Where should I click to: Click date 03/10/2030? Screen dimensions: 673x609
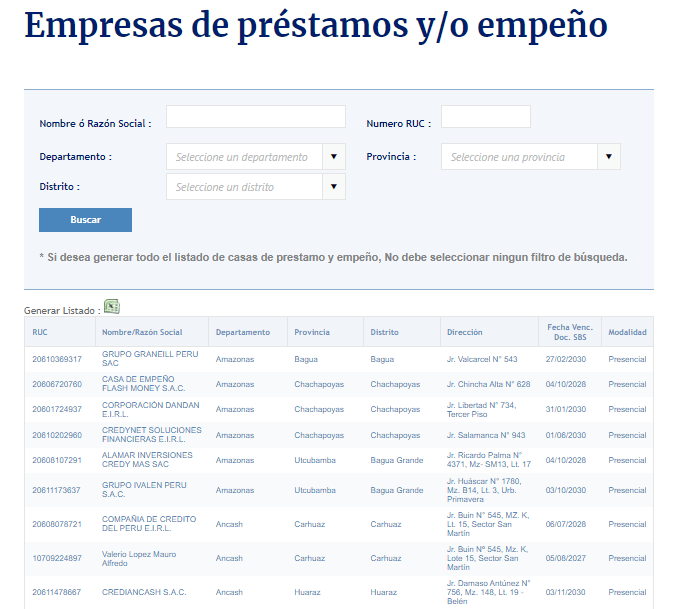point(566,490)
